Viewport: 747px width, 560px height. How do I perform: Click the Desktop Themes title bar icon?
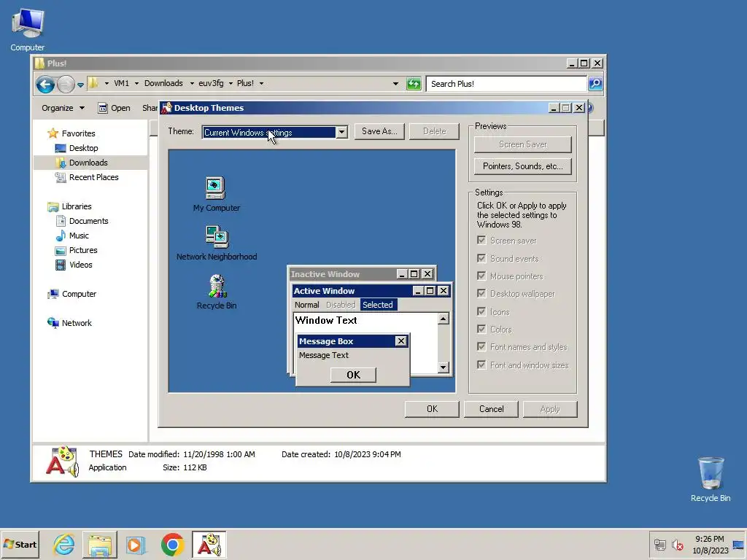point(167,108)
